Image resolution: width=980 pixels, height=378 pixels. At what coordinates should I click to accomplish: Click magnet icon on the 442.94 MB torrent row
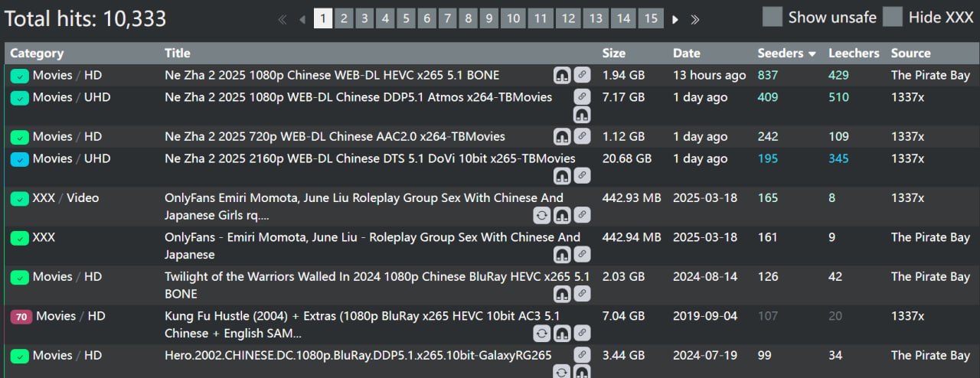pos(563,254)
